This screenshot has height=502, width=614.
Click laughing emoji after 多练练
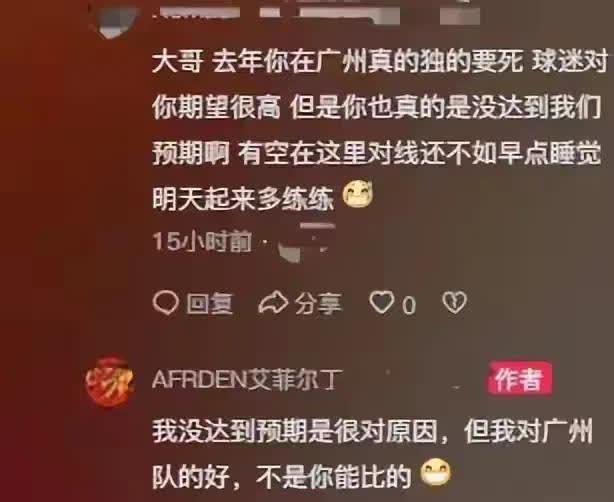[358, 193]
